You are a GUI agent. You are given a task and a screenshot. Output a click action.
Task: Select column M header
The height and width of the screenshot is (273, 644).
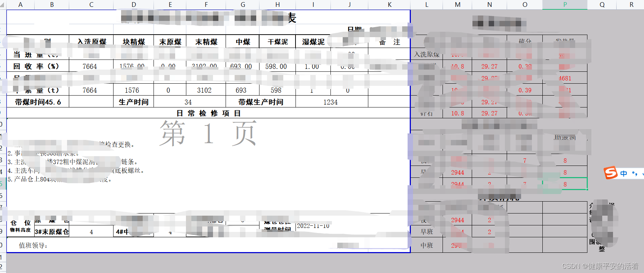point(457,5)
